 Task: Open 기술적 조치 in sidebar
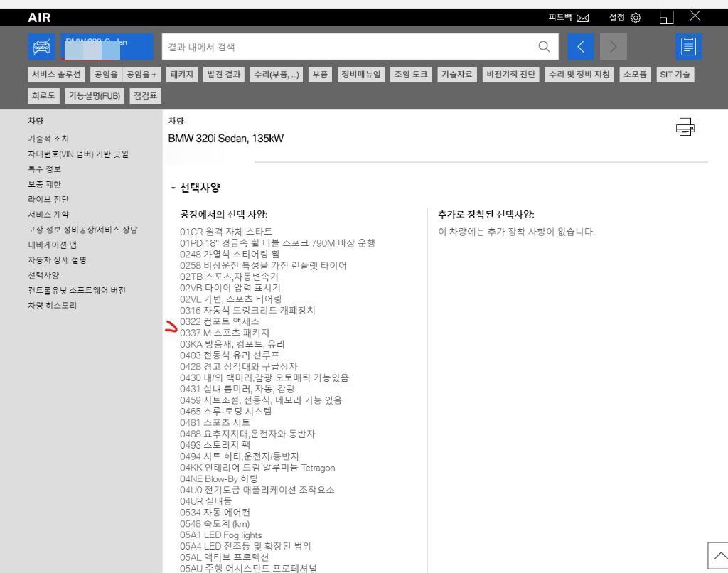click(48, 139)
